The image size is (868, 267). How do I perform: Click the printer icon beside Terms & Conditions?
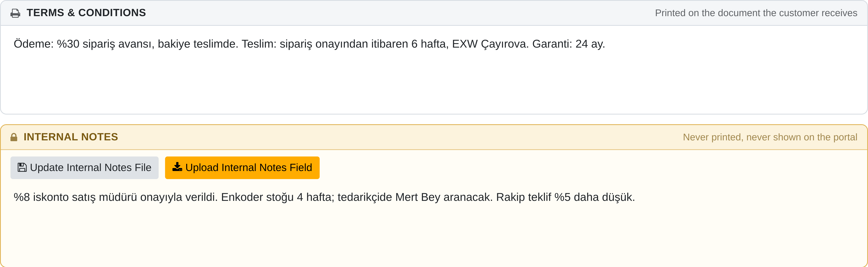pyautogui.click(x=15, y=13)
